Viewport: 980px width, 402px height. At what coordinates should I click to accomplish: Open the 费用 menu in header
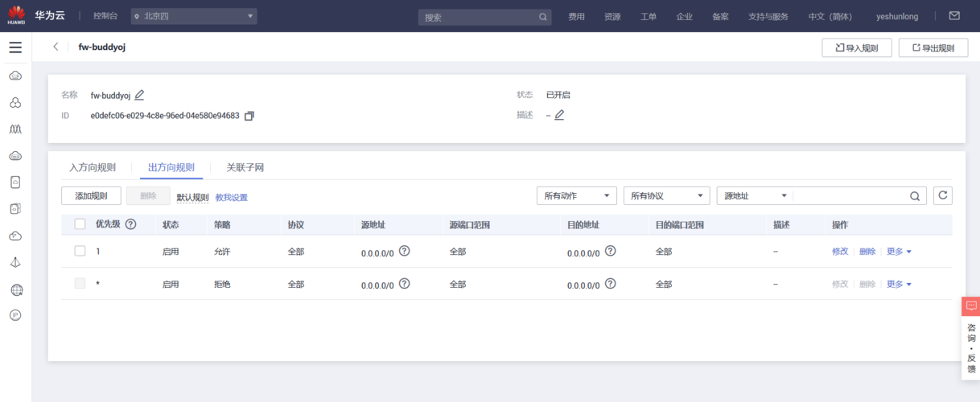pos(577,16)
